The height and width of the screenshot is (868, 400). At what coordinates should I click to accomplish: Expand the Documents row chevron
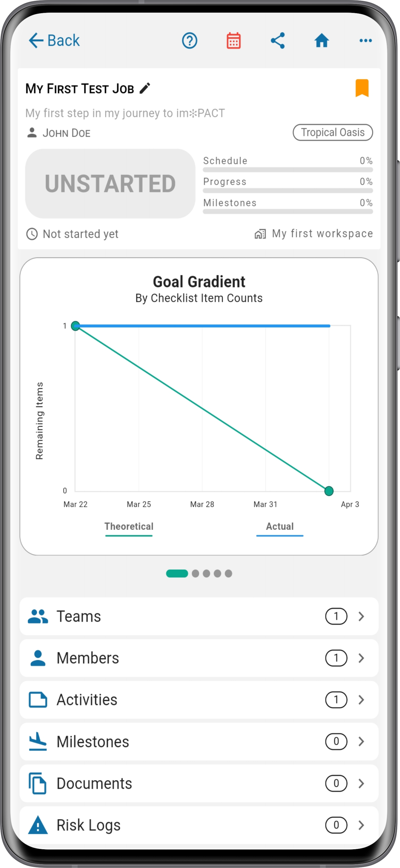(x=361, y=784)
